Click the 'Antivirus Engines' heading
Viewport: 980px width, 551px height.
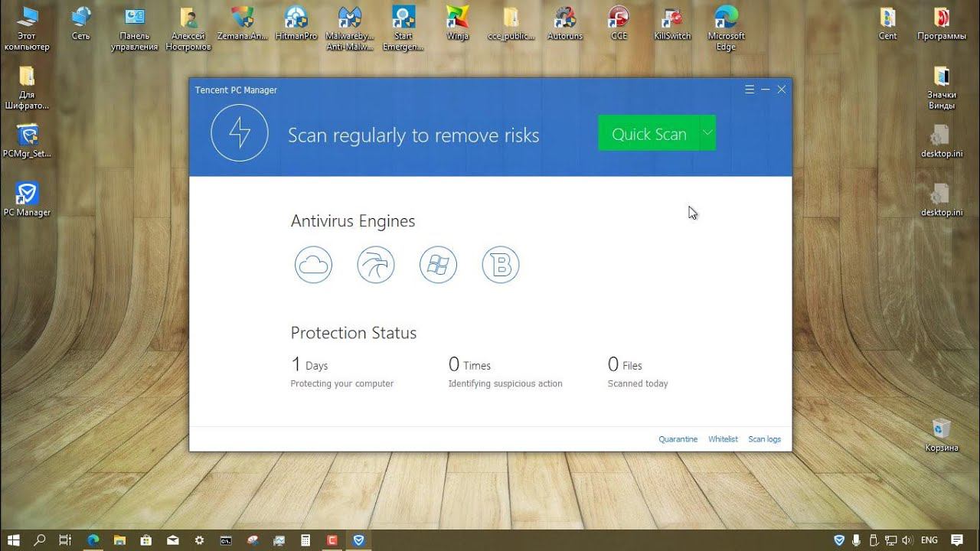pyautogui.click(x=353, y=221)
